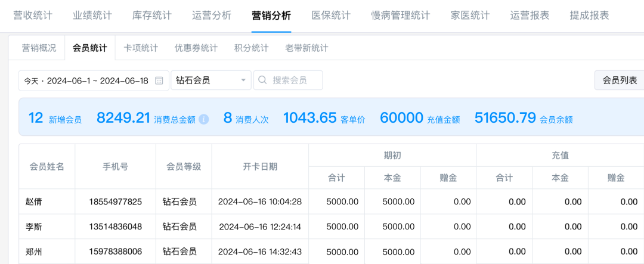The image size is (644, 264).
Task: Open the 优惠券统计 sub-tab
Action: click(196, 48)
